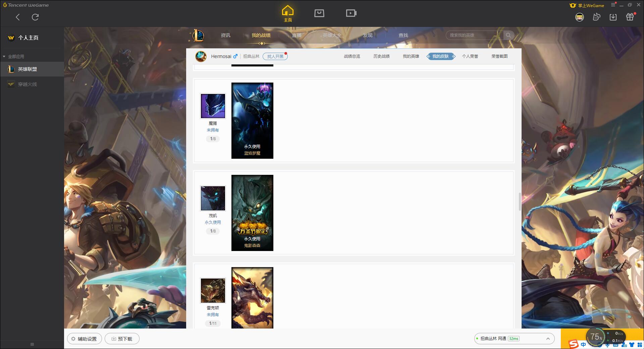Viewport: 644px width, 349px height.
Task: Select the 我的皮肤 sub-tab
Action: pyautogui.click(x=441, y=56)
